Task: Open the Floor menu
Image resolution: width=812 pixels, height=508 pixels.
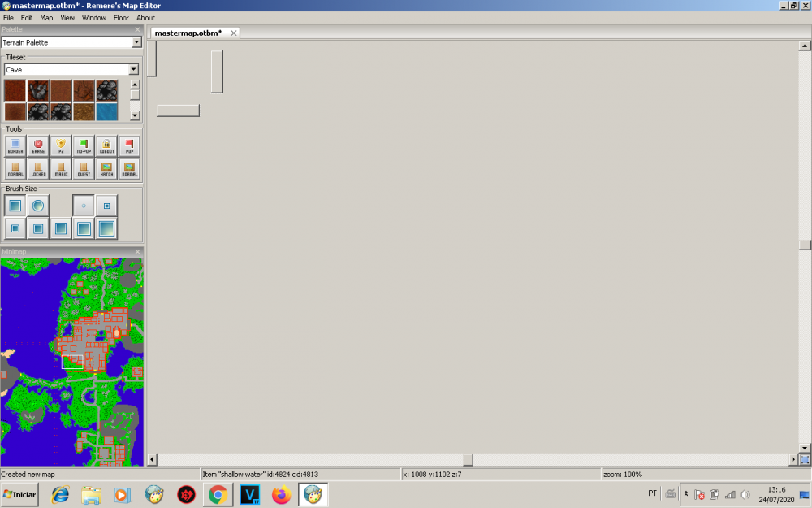Action: point(121,18)
